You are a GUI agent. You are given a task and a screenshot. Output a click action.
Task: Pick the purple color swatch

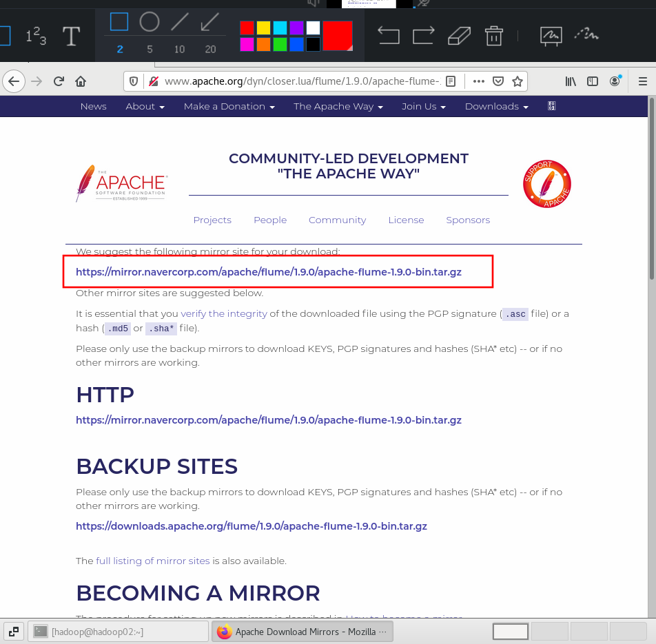pyautogui.click(x=296, y=28)
